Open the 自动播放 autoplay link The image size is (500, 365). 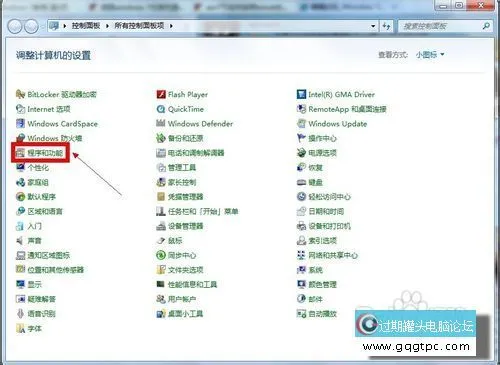pyautogui.click(x=322, y=314)
